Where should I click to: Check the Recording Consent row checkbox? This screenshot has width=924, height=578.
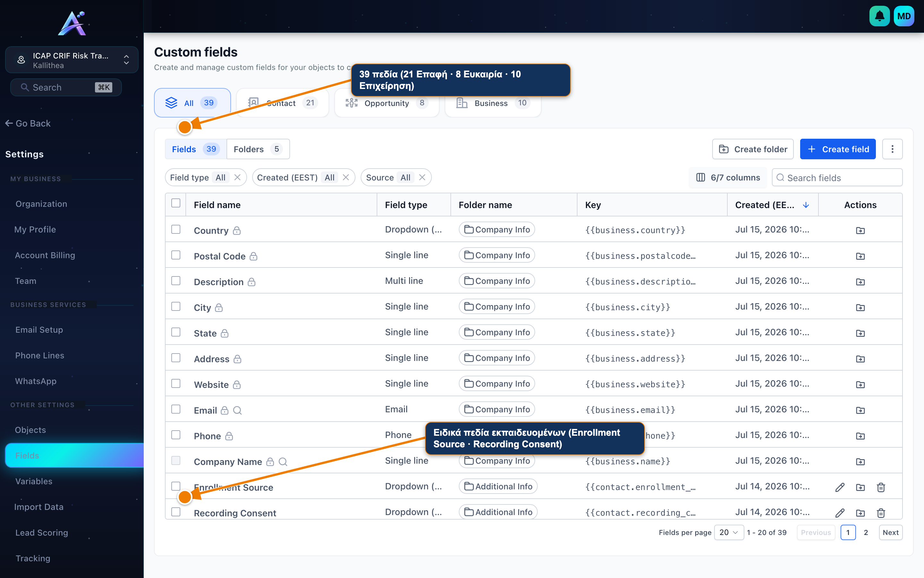(x=175, y=512)
